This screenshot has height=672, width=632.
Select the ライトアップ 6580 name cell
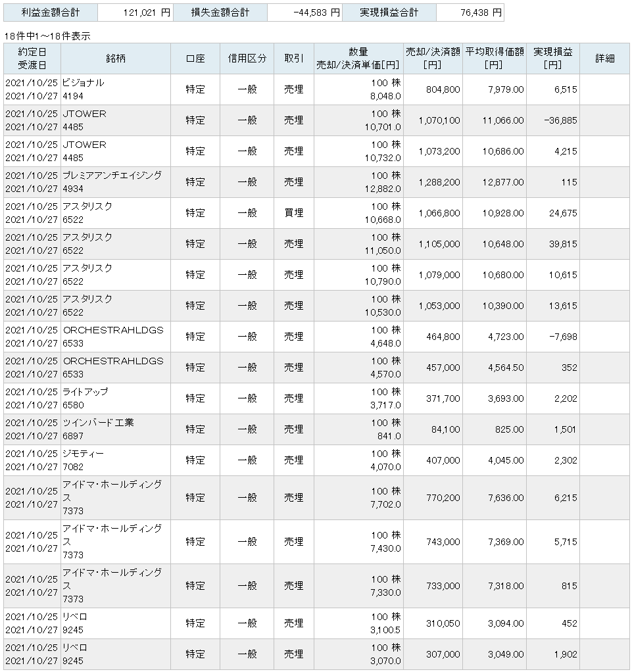pos(116,398)
